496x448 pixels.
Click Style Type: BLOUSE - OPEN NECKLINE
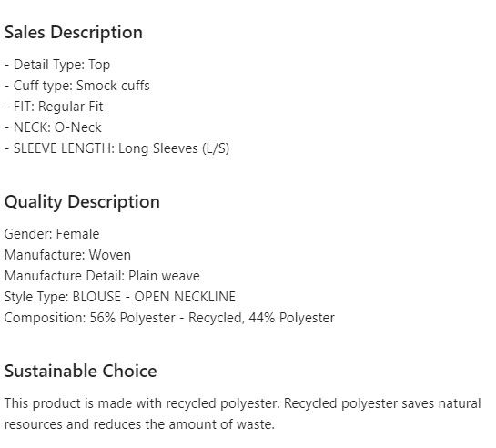tap(120, 297)
